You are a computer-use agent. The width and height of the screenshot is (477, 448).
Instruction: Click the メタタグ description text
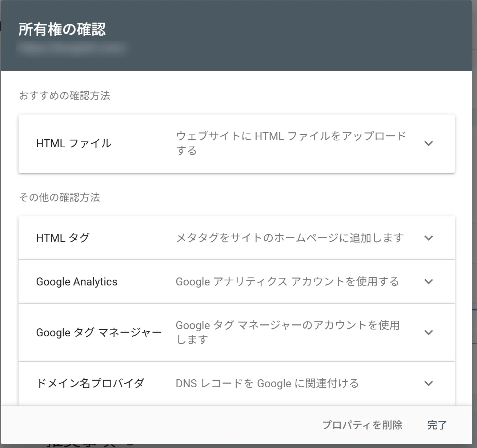[x=289, y=238]
